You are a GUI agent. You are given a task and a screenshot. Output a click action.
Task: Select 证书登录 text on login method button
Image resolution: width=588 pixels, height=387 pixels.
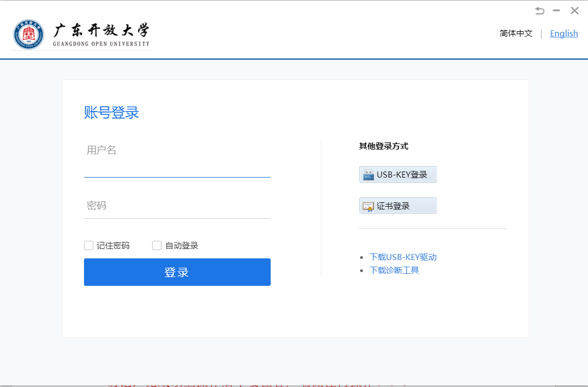tap(393, 206)
